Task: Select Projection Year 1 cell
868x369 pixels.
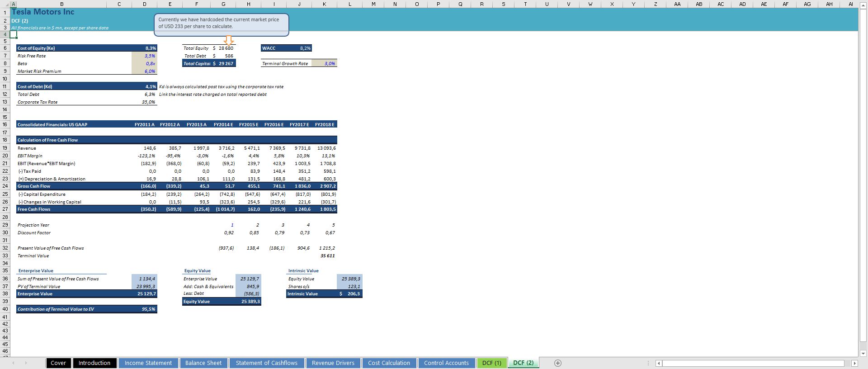Action: tap(223, 225)
